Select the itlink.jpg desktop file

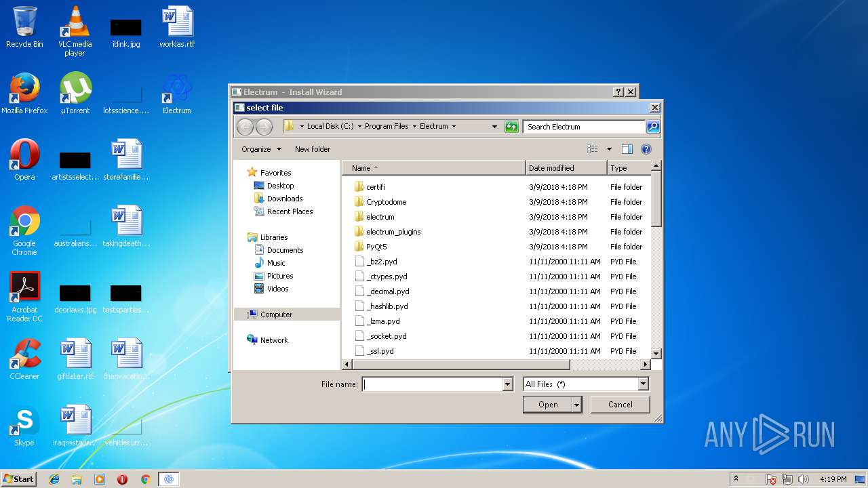126,31
